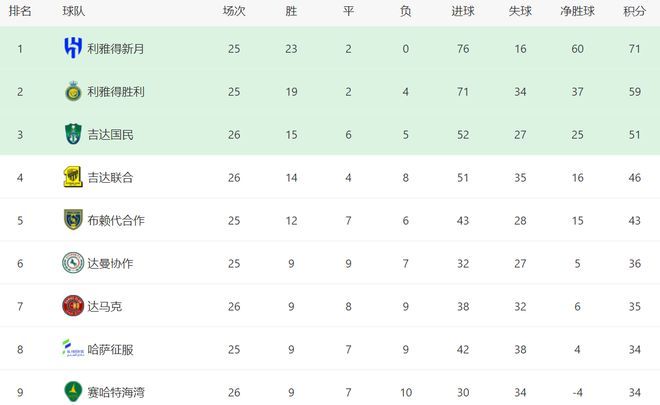This screenshot has width=660, height=405.
Task: Click the 利雅得新月 team logo
Action: 73,48
